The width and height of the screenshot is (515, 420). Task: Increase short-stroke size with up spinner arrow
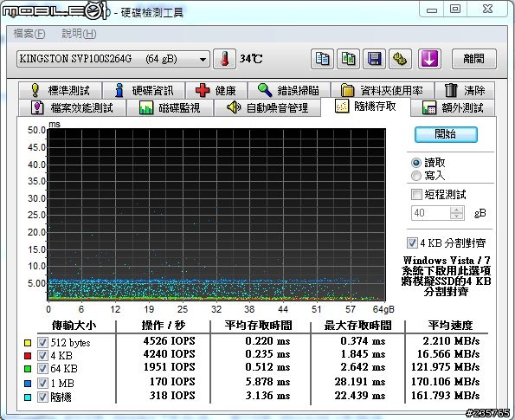(x=457, y=210)
